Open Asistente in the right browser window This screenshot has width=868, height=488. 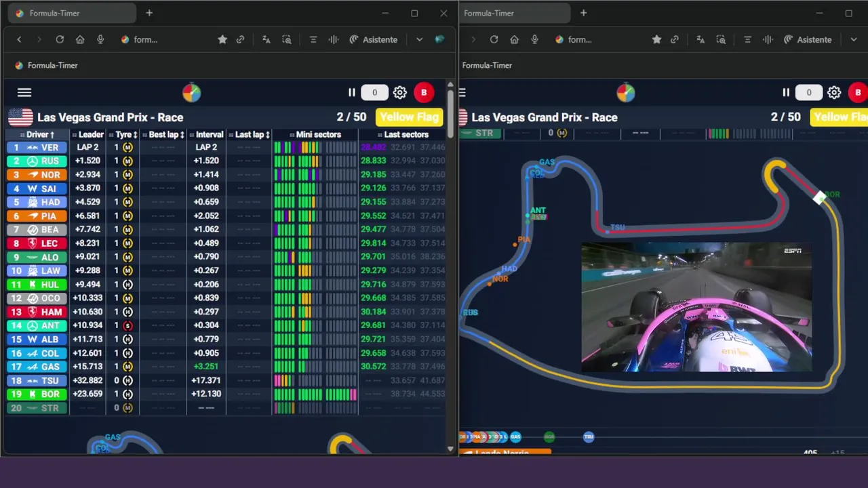808,39
